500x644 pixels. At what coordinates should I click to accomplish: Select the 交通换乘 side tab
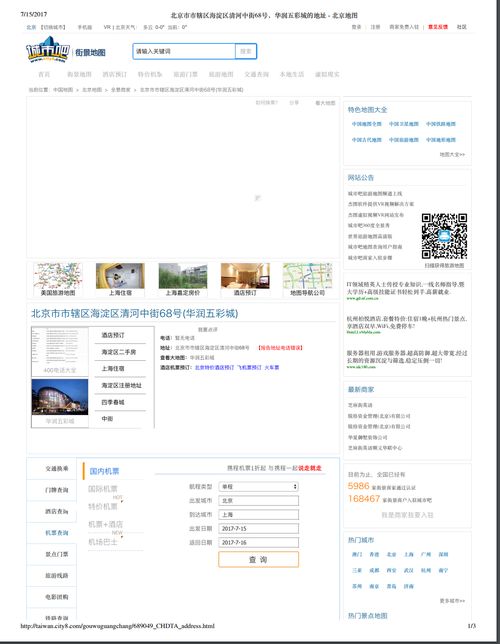52,469
